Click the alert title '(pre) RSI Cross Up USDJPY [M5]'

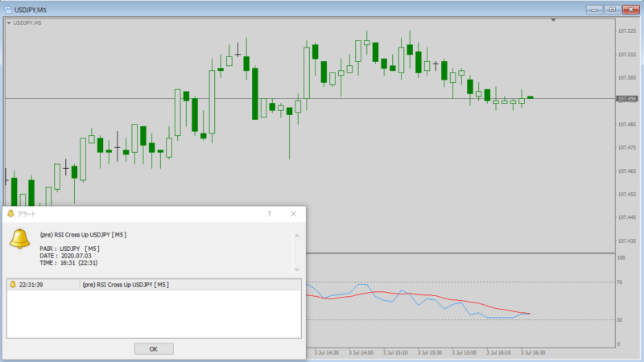coord(83,235)
